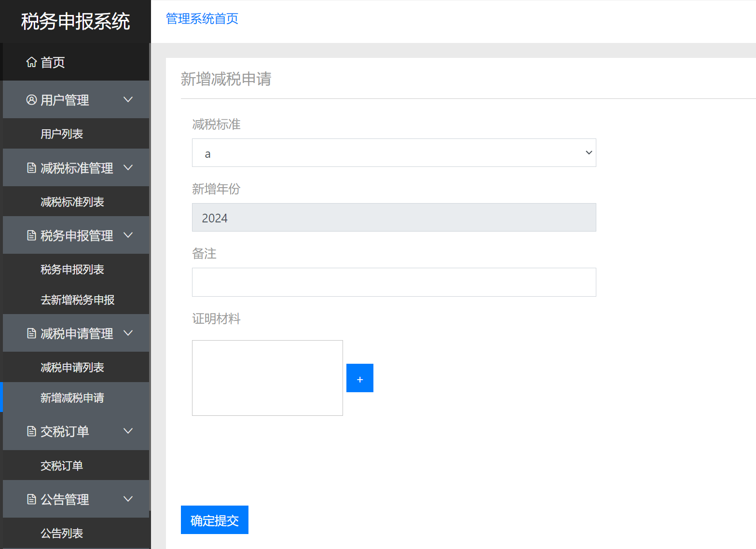Select 新增减税申请 menu item
Image resolution: width=756 pixels, height=549 pixels.
(76, 398)
